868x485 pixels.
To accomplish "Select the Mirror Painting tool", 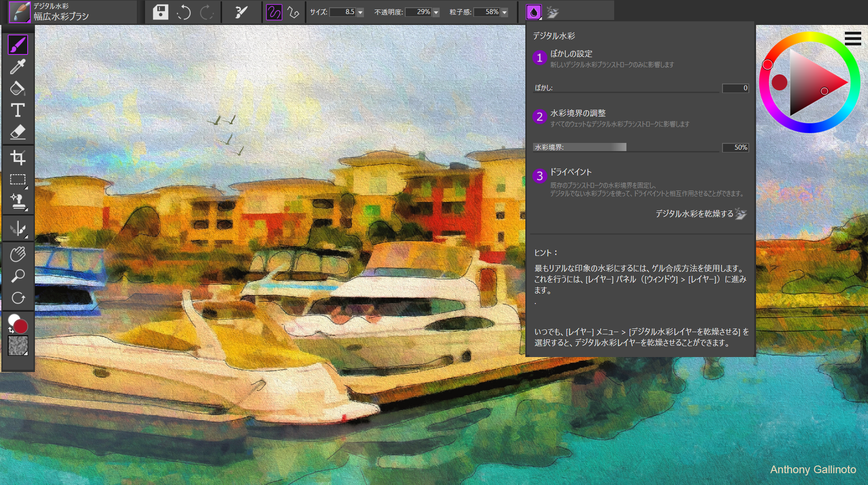I will 18,229.
